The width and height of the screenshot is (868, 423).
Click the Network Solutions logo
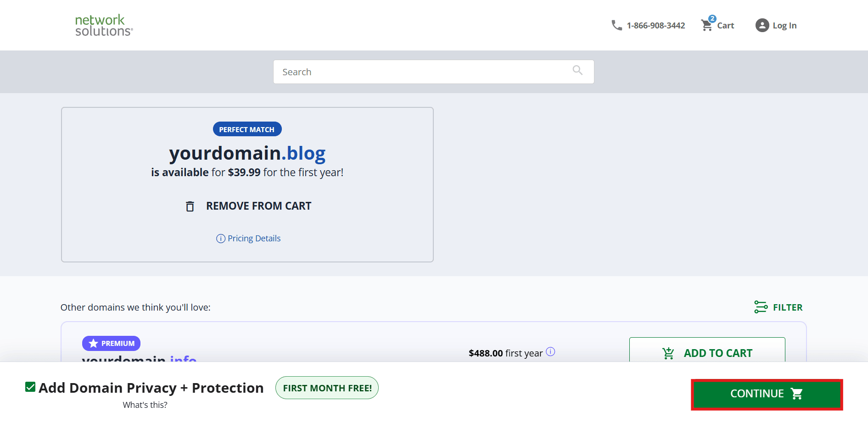point(103,25)
